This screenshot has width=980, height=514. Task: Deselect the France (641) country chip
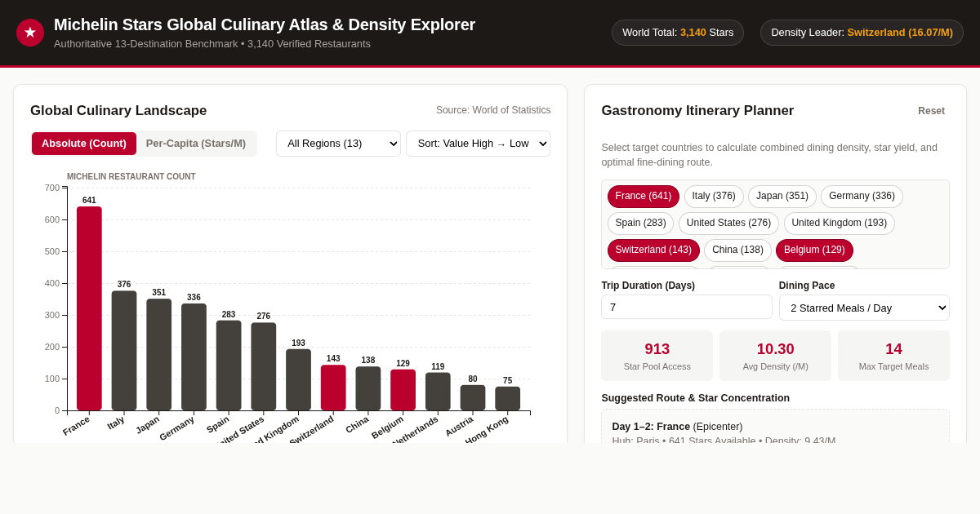point(644,197)
